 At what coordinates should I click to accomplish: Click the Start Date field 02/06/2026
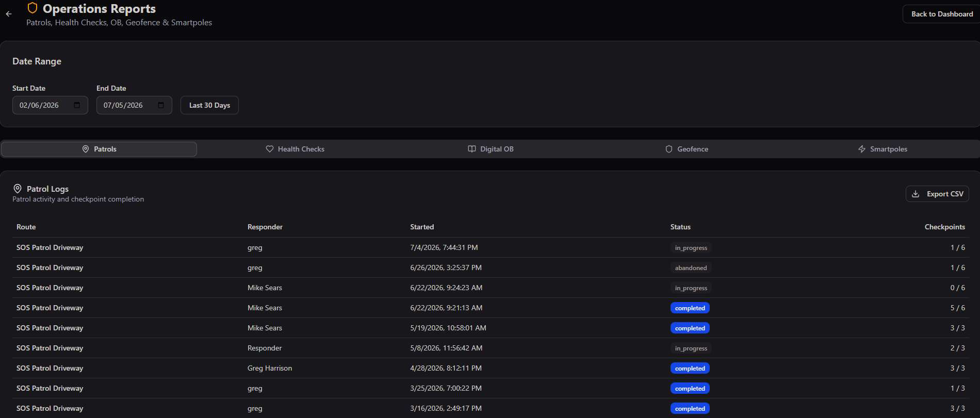point(50,105)
